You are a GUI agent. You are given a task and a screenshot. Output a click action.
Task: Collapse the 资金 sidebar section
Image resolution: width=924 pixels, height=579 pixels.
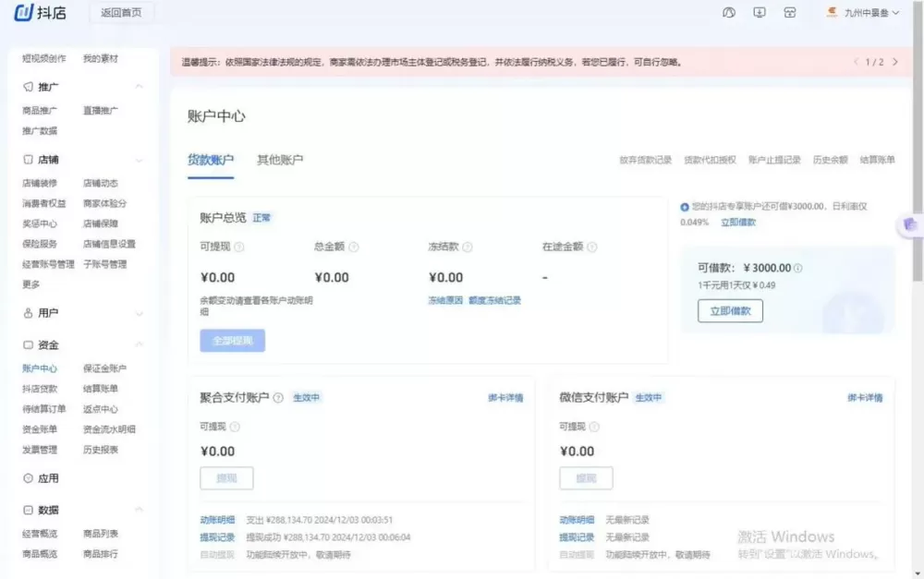[x=140, y=344]
